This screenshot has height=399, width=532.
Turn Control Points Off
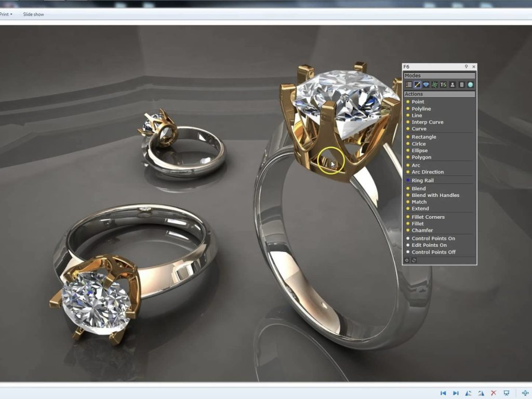(433, 252)
